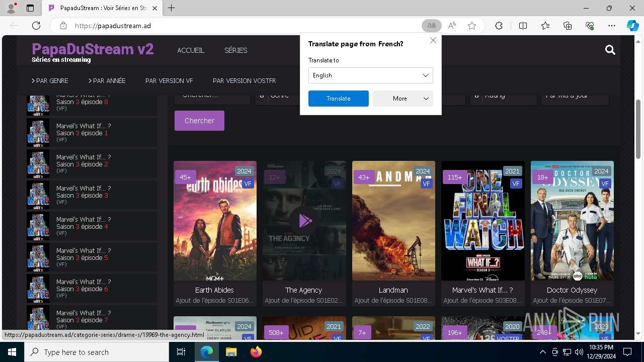
Task: Open Read aloud icon in address bar
Action: coord(452,26)
